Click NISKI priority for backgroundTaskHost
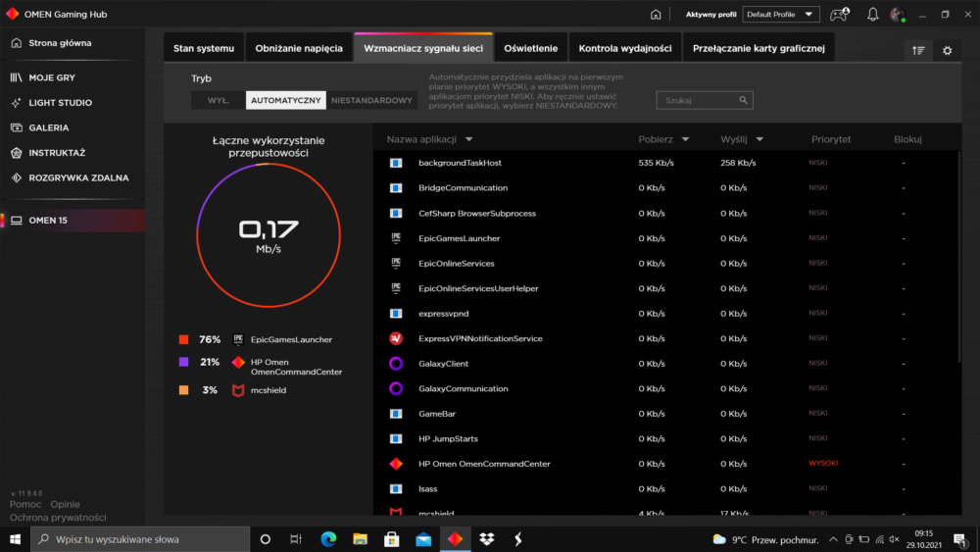The image size is (980, 552). pyautogui.click(x=817, y=163)
